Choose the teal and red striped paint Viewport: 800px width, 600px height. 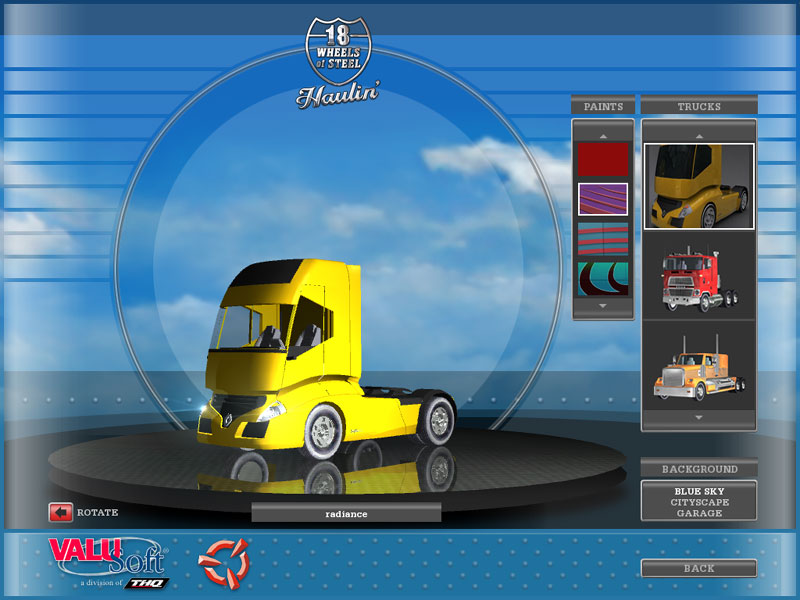603,239
